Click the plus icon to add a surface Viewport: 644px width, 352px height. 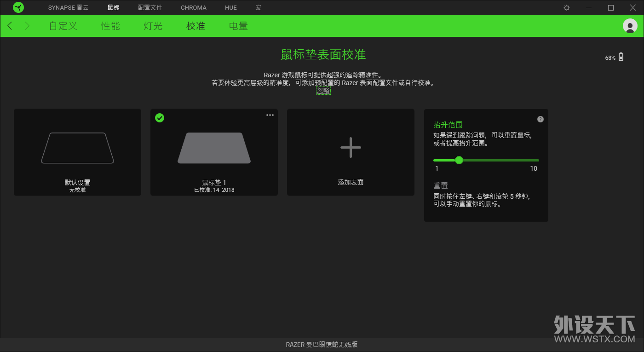click(351, 148)
